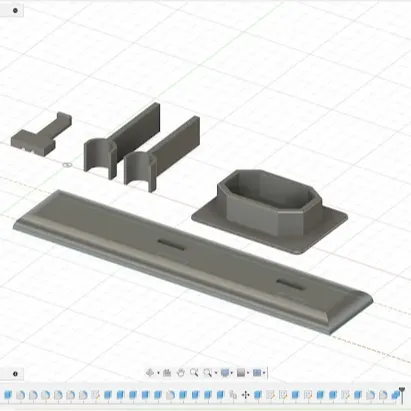Click the Viewports layout icon
Viewport: 411px width, 411px height.
(x=257, y=373)
